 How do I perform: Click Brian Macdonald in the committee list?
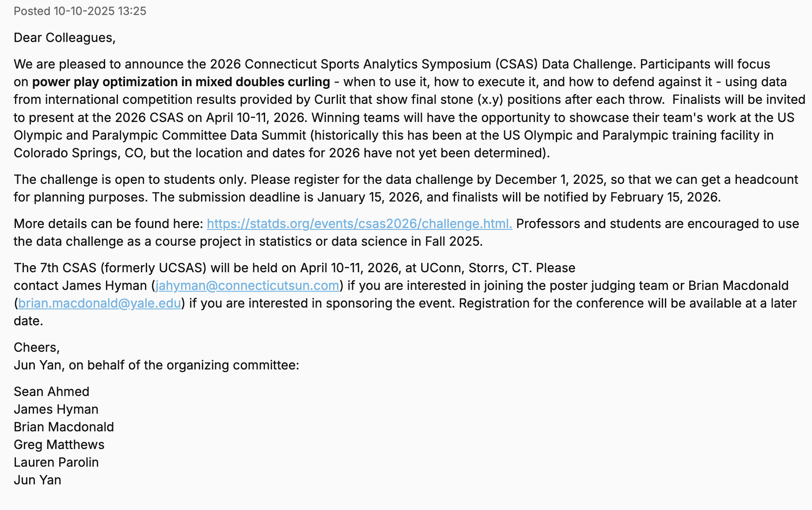click(64, 427)
